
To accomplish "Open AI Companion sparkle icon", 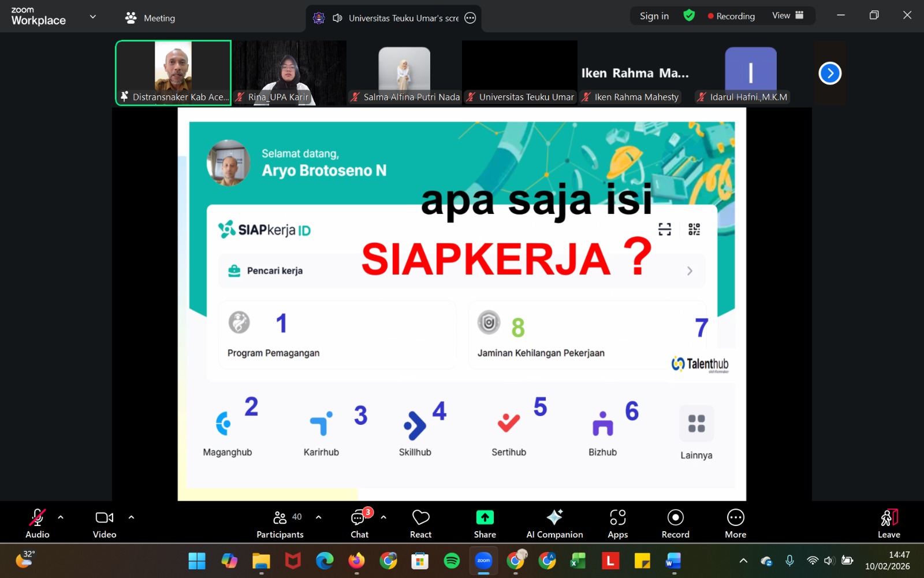I will pyautogui.click(x=554, y=517).
